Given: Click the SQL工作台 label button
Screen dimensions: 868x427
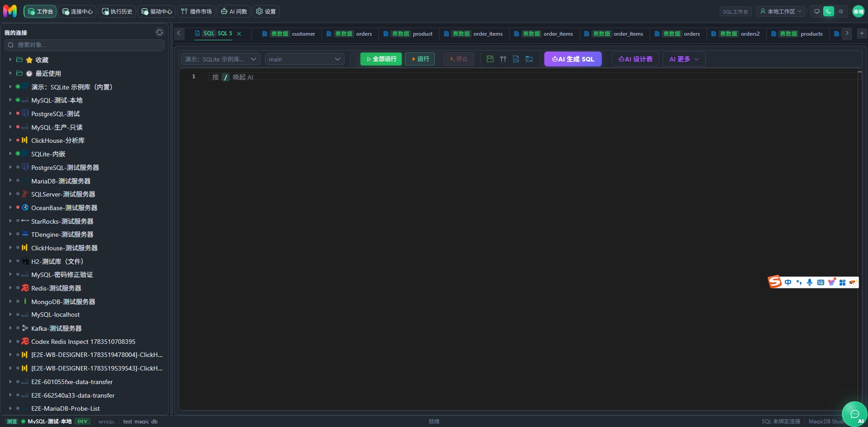Looking at the screenshot, I should [735, 12].
